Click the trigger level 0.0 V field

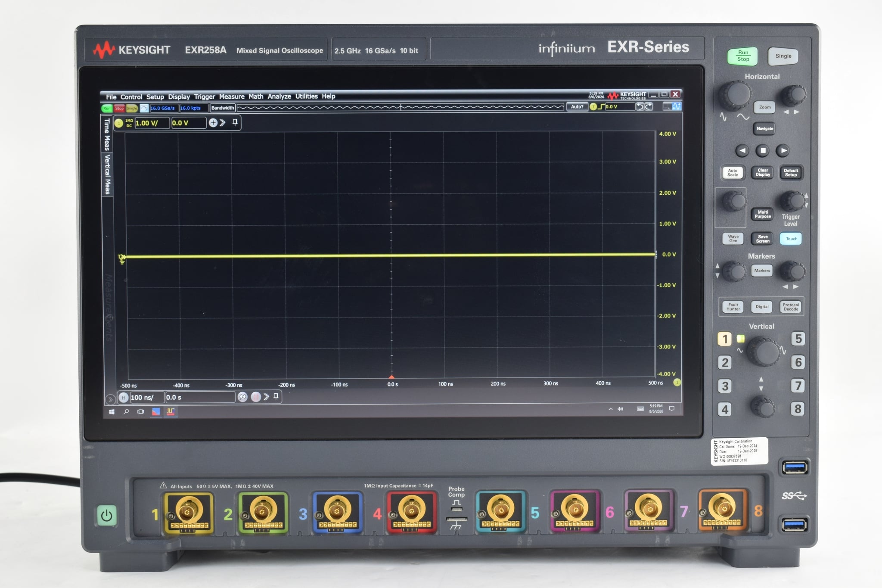[x=620, y=107]
